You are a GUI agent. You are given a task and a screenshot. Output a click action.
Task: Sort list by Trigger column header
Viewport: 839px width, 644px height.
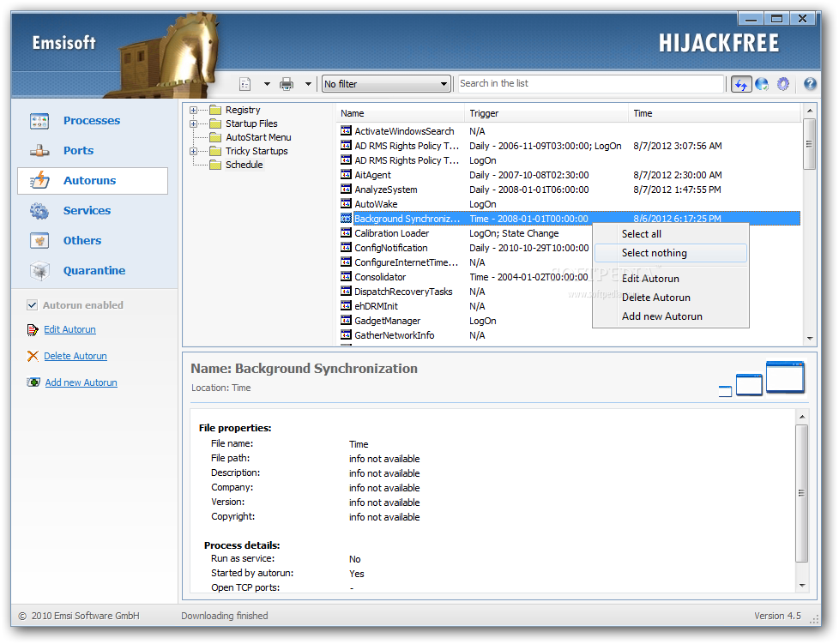[x=546, y=113]
